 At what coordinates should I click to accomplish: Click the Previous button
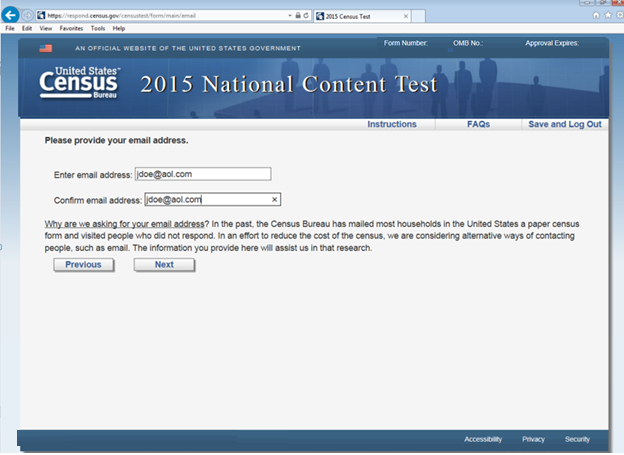coord(84,265)
